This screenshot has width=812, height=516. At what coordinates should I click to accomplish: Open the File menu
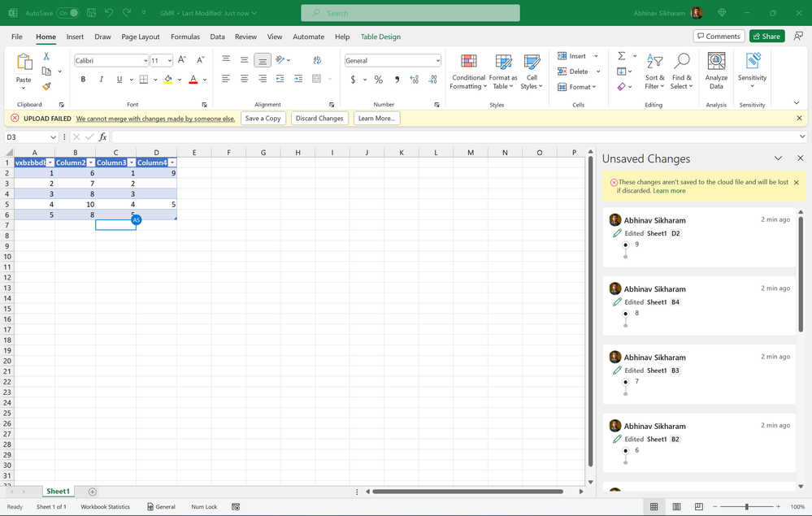coord(17,37)
